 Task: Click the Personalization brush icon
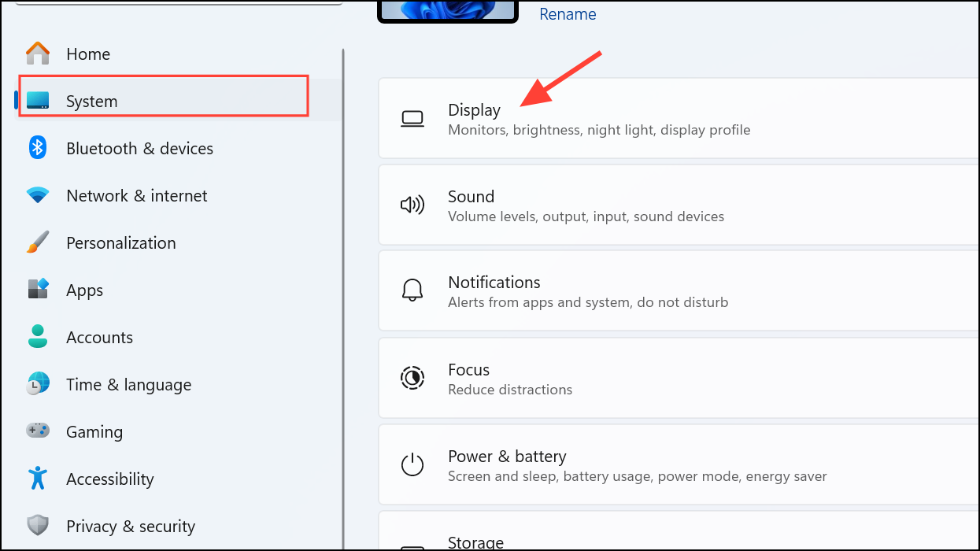38,242
